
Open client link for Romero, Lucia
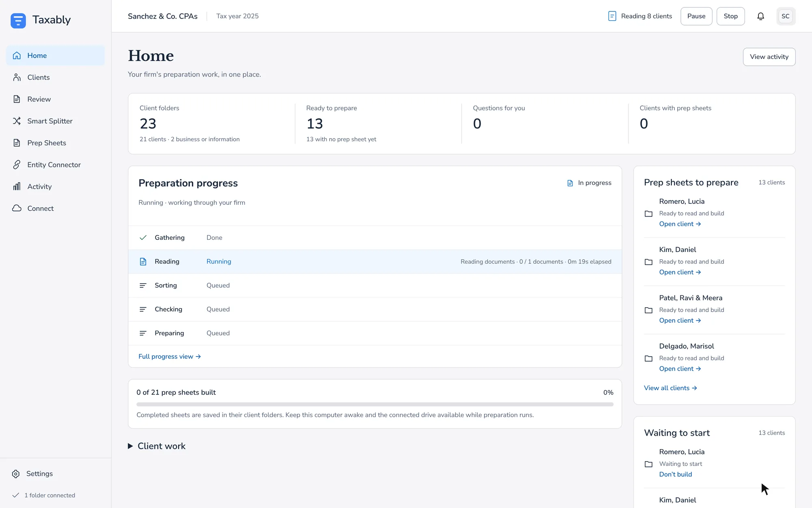point(680,224)
